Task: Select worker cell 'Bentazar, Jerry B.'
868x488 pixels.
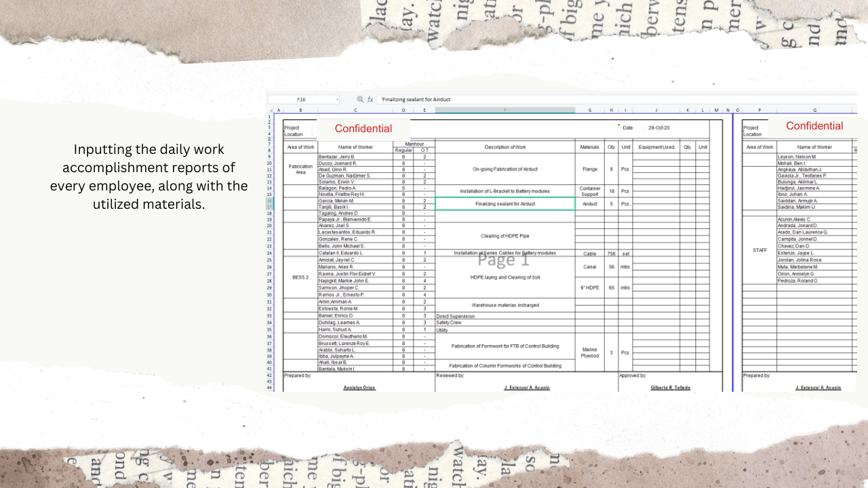Action: tap(355, 157)
